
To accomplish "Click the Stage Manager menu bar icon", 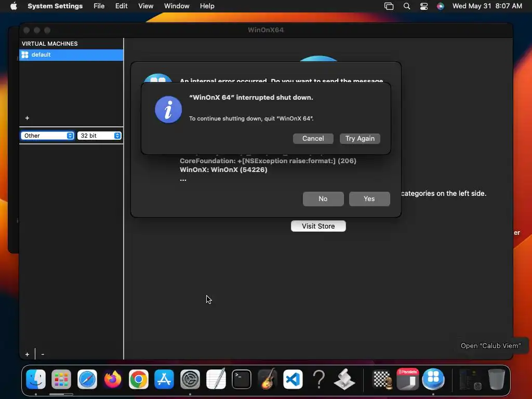I will pos(389,6).
